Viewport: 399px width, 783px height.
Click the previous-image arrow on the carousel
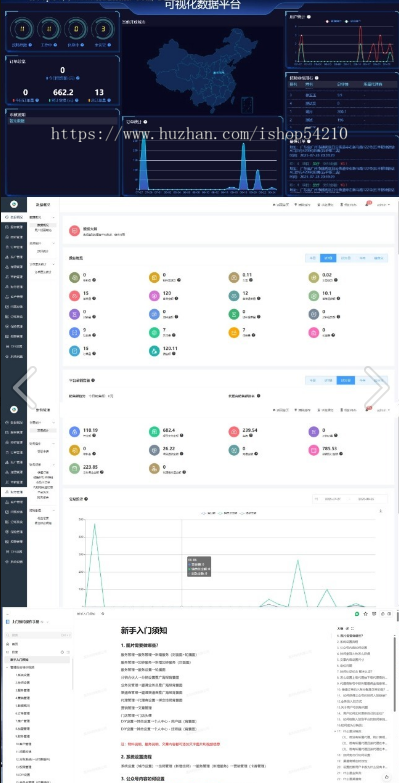pyautogui.click(x=25, y=388)
